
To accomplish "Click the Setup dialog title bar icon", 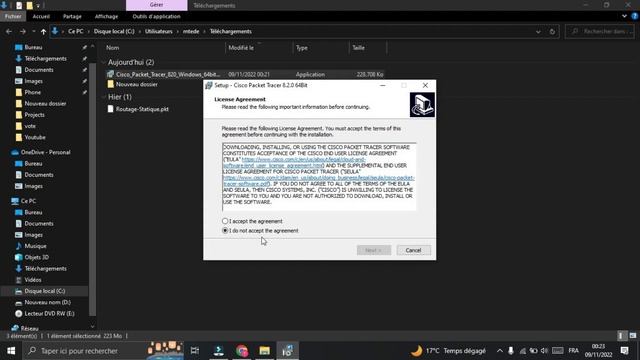I will point(209,85).
